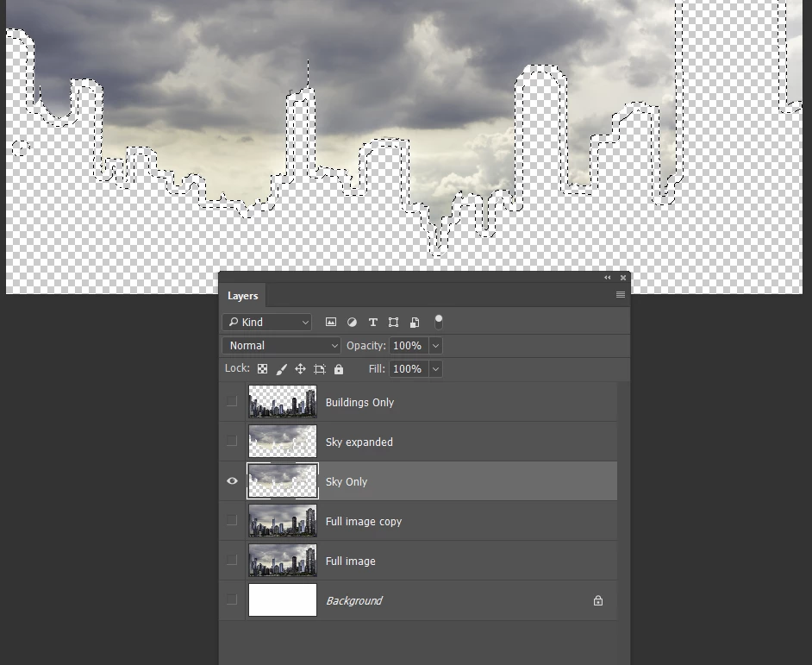Filter layers by adjustment layers icon
The image size is (812, 665).
click(x=353, y=323)
